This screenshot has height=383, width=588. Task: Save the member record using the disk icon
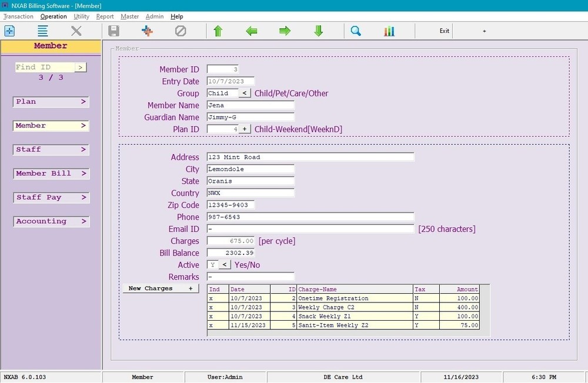(114, 31)
